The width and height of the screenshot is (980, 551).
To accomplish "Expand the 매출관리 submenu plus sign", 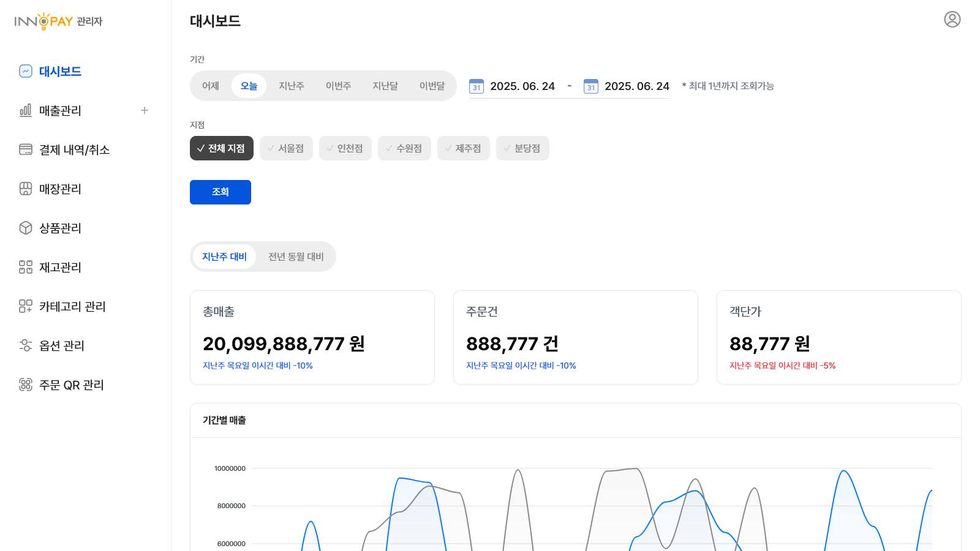I will 145,110.
